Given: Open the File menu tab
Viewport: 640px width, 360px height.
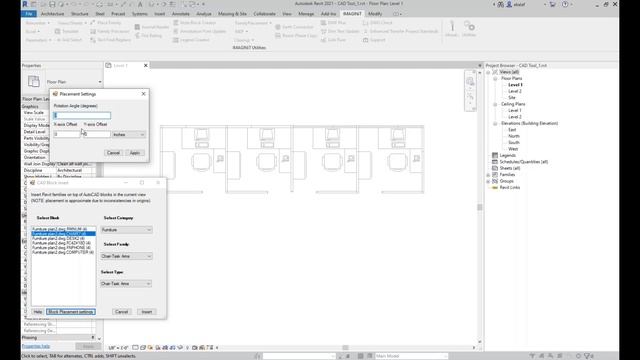Looking at the screenshot, I should [x=29, y=14].
